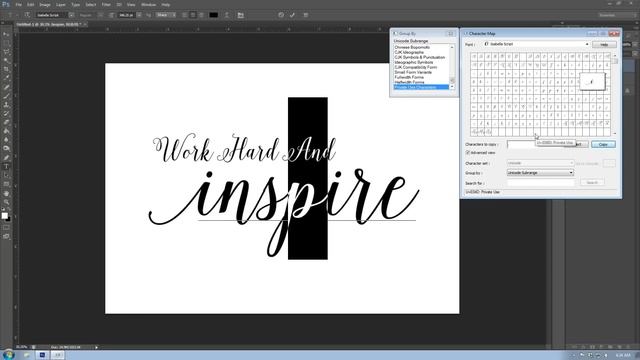This screenshot has width=640, height=360.
Task: Select the Zoom tool
Action: point(6,202)
